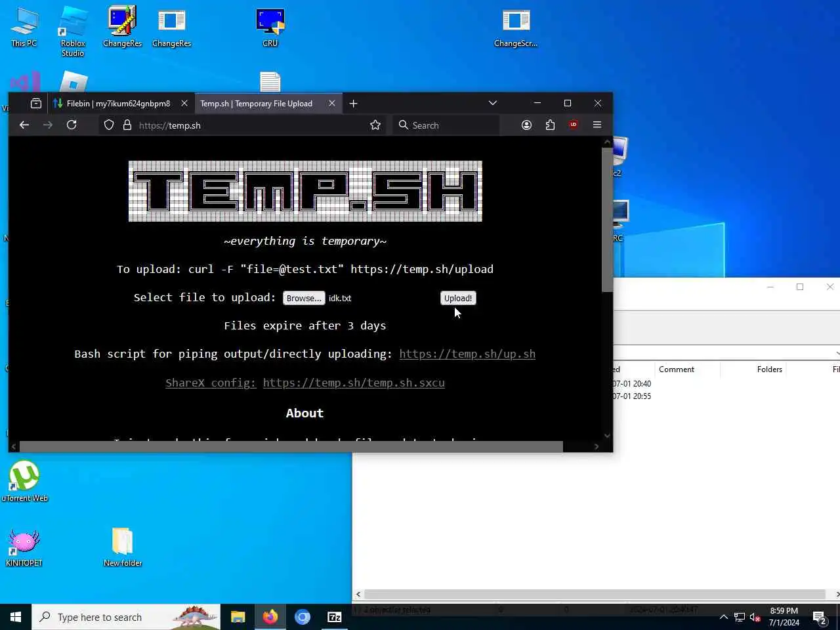
Task: Select the ChangeScr... desktop icon
Action: [x=516, y=28]
